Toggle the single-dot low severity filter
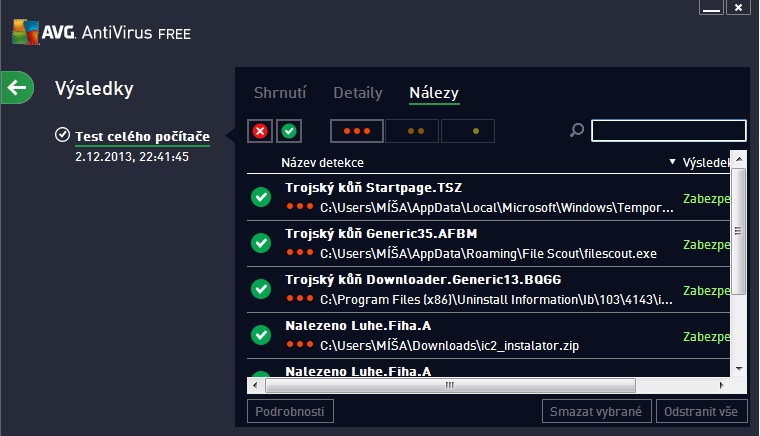Viewport: 760px width, 436px height. [x=468, y=131]
